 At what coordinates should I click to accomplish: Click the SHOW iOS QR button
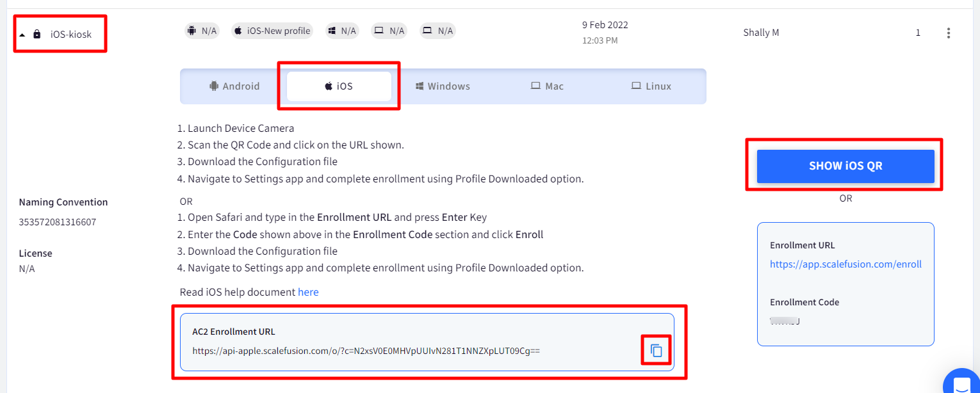pyautogui.click(x=845, y=166)
